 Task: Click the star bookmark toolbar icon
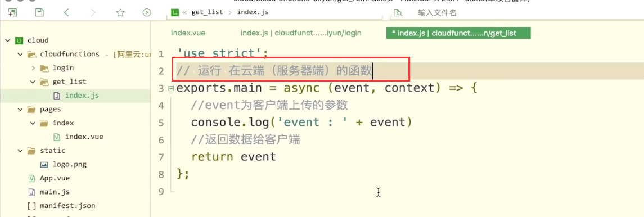[120, 13]
